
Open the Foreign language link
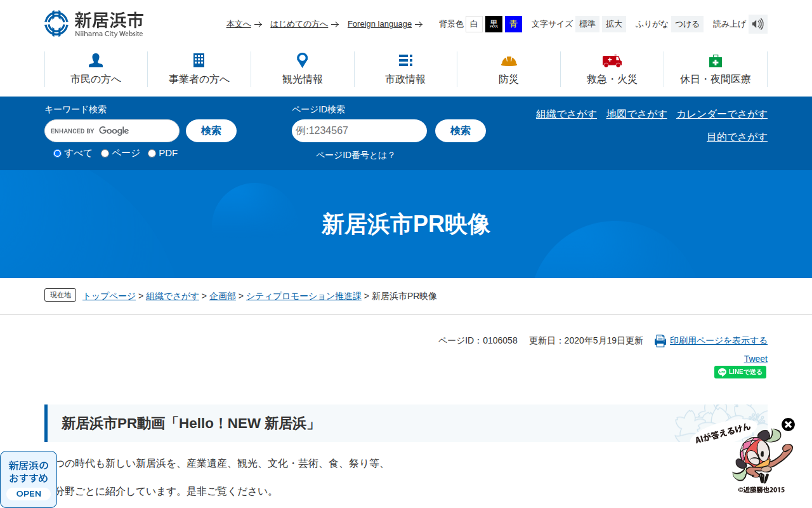(x=380, y=24)
